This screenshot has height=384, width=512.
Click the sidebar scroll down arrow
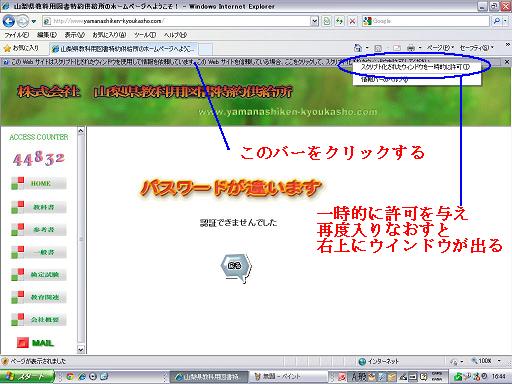tap(81, 350)
